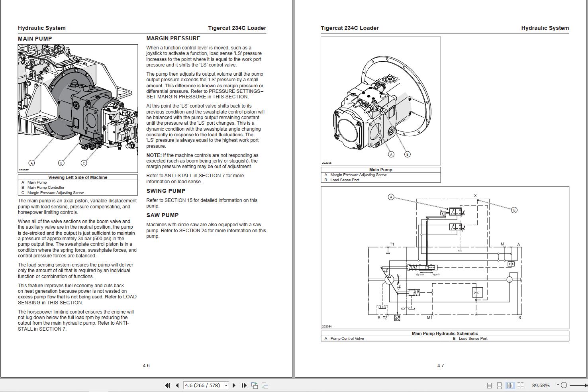Go to the previous page
The height and width of the screenshot is (392, 588).
(177, 385)
